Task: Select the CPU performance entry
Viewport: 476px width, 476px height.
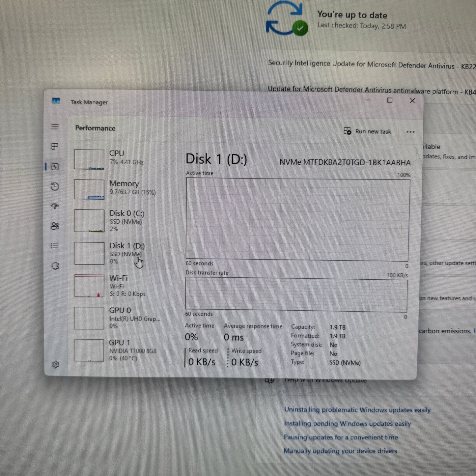Action: tap(122, 159)
